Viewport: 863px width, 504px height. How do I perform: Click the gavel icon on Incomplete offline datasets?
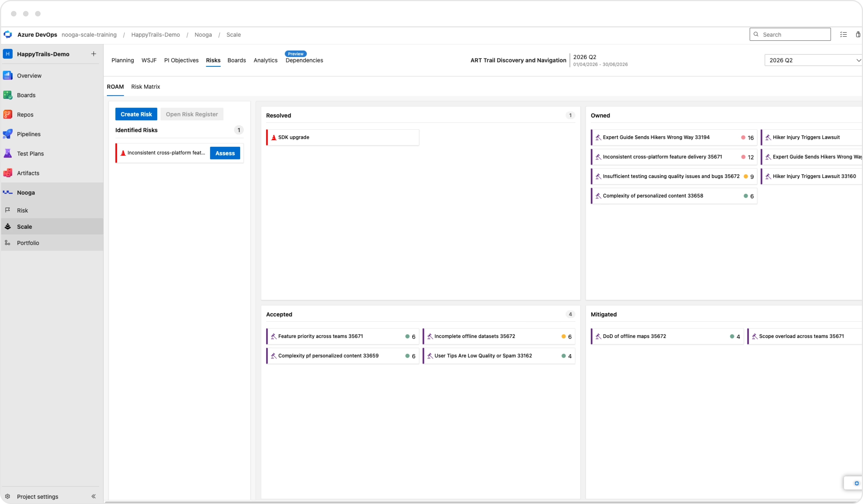pos(430,336)
